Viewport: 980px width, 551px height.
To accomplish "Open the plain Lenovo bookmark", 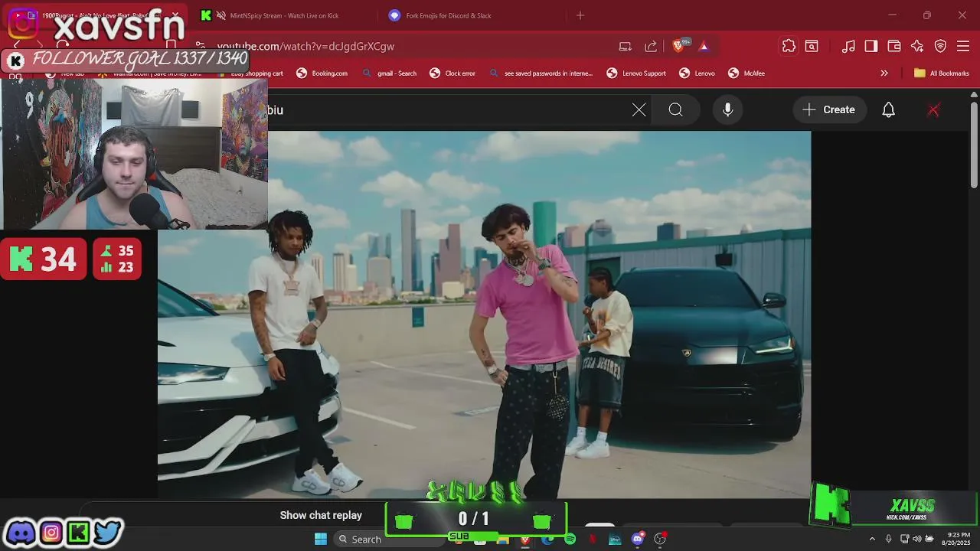I will [697, 73].
